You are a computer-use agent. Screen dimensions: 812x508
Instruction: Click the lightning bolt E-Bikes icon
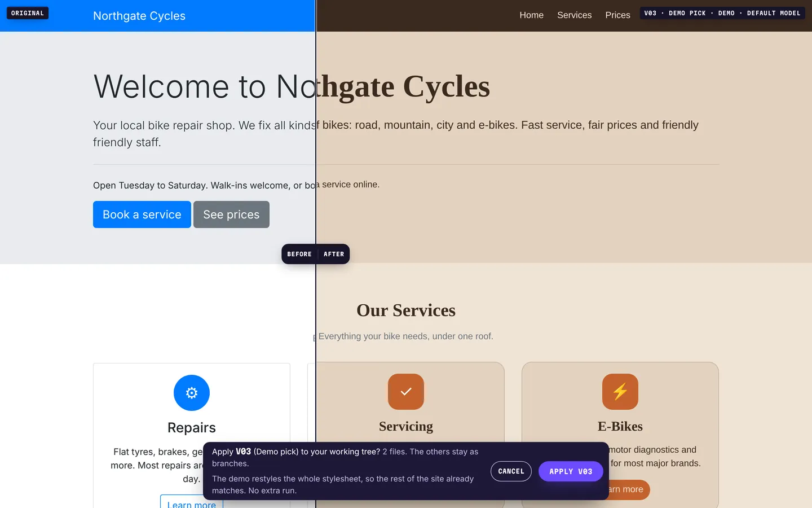[x=620, y=392]
